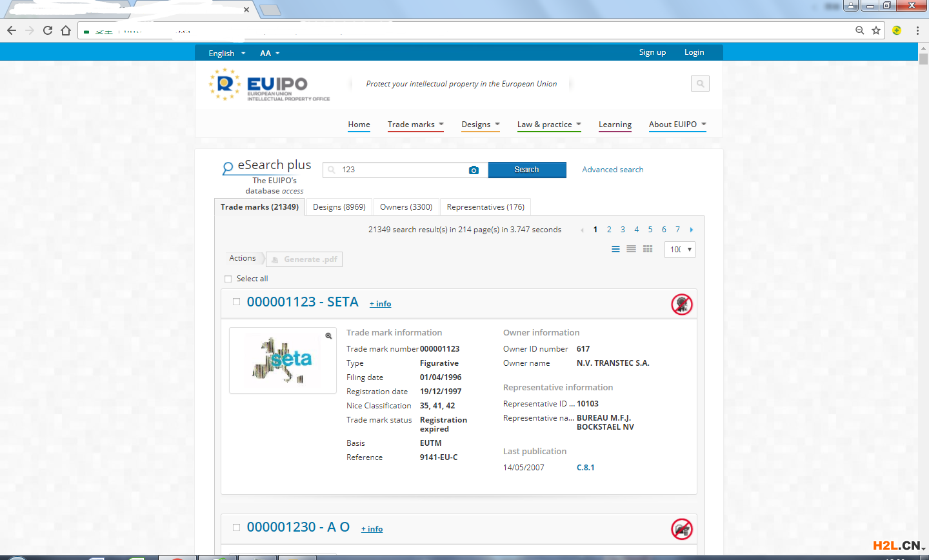Image resolution: width=929 pixels, height=560 pixels.
Task: Click reference value 9141-EU-C
Action: pyautogui.click(x=439, y=457)
